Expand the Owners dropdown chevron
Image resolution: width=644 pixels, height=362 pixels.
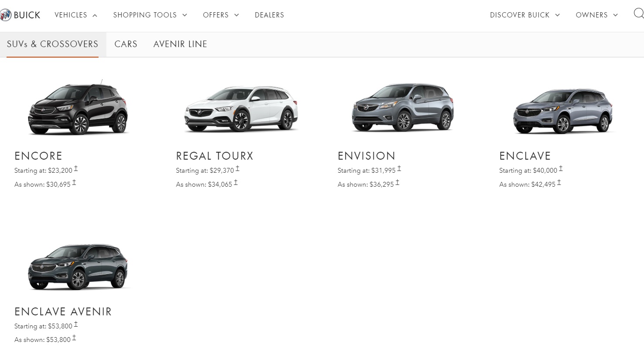tap(615, 15)
